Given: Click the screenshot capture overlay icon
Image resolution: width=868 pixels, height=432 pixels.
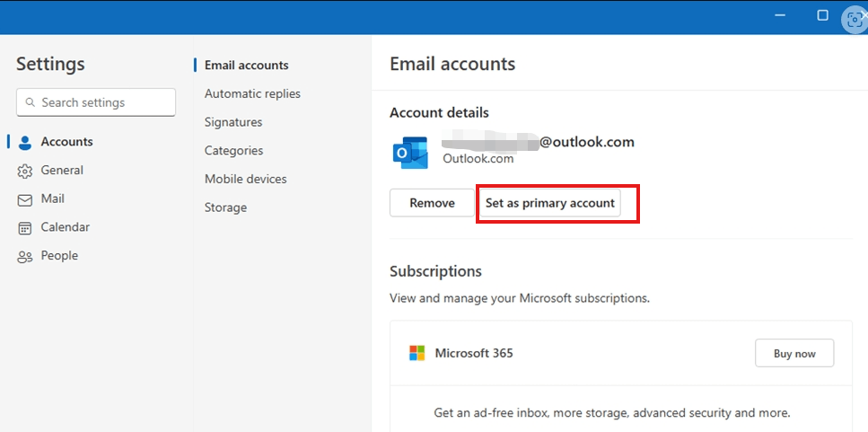Looking at the screenshot, I should pyautogui.click(x=855, y=20).
